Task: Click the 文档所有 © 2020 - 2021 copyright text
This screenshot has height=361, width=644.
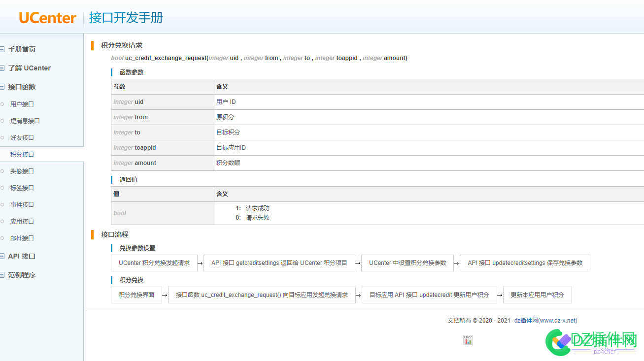Action: click(479, 320)
